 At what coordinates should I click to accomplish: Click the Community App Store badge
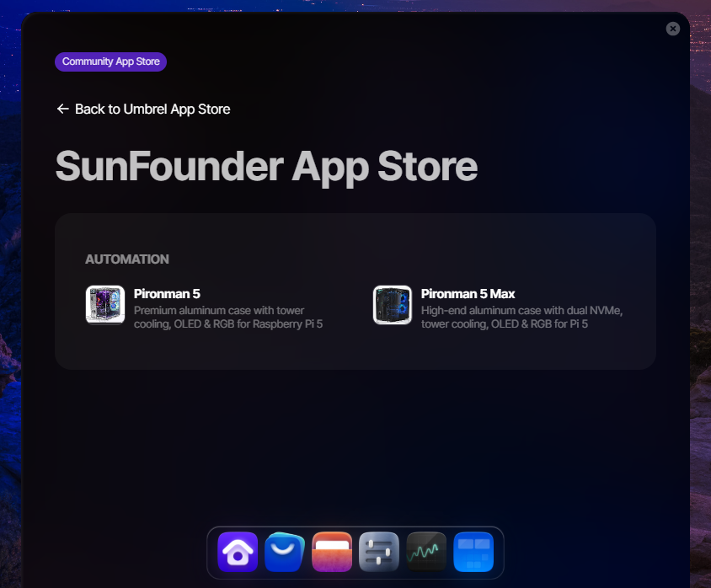110,61
